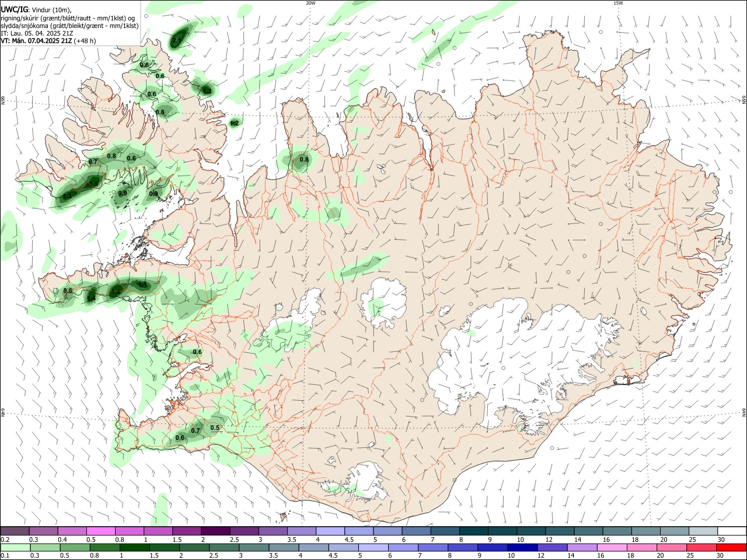Click the 15W longitude label
The height and width of the screenshot is (560, 747).
tap(618, 3)
